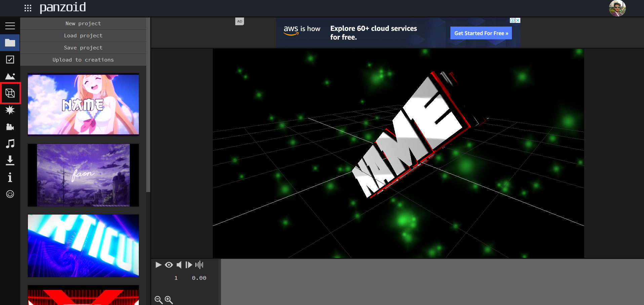Image resolution: width=644 pixels, height=305 pixels.
Task: Zoom out the timeline
Action: 159,300
